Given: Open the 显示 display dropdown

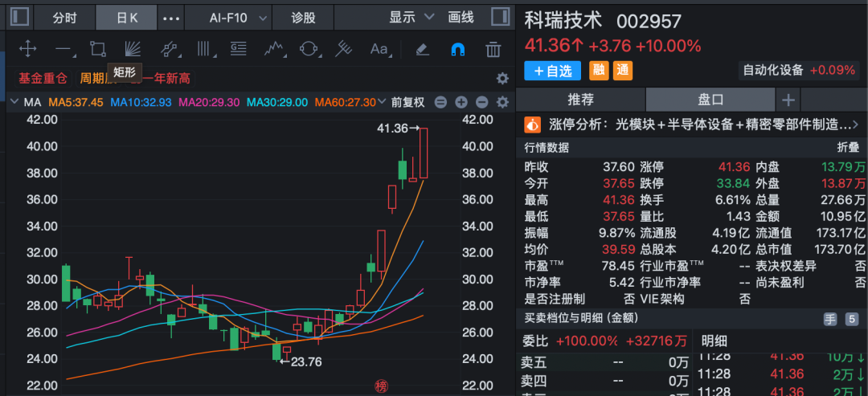Looking at the screenshot, I should click(x=411, y=16).
